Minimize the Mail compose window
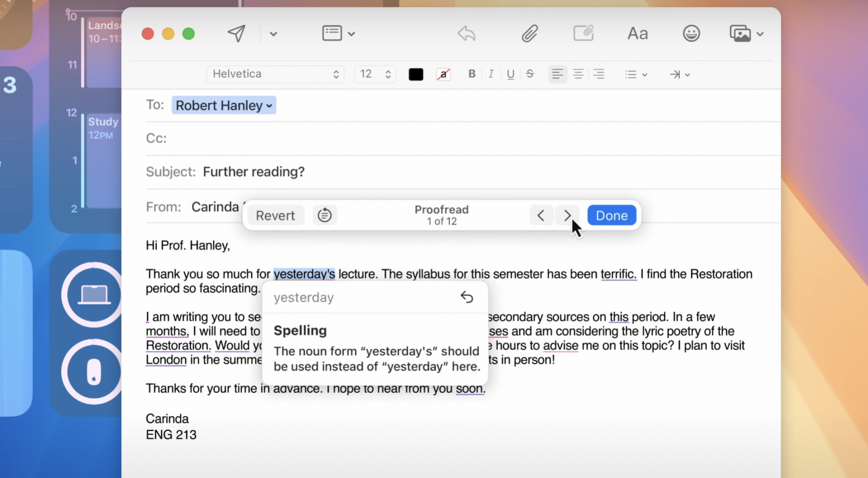This screenshot has height=478, width=868. [168, 33]
